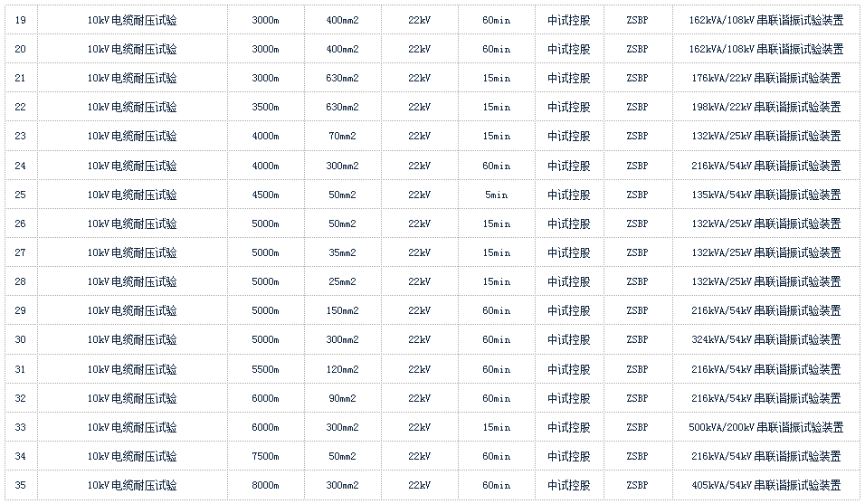Select the 120mm2 cross-section cell
The width and height of the screenshot is (865, 504).
click(342, 369)
